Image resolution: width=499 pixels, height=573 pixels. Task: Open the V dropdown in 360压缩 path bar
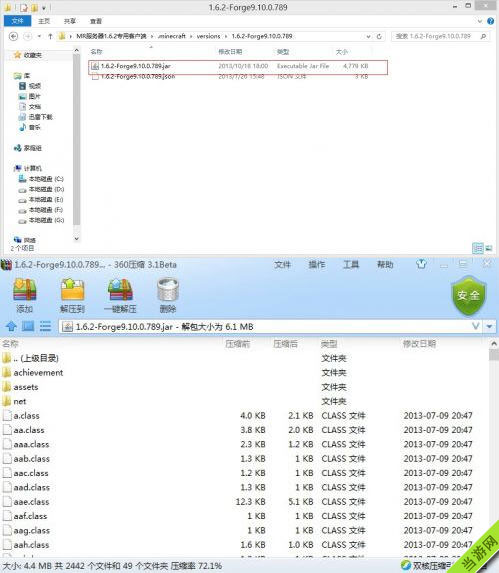pyautogui.click(x=476, y=326)
